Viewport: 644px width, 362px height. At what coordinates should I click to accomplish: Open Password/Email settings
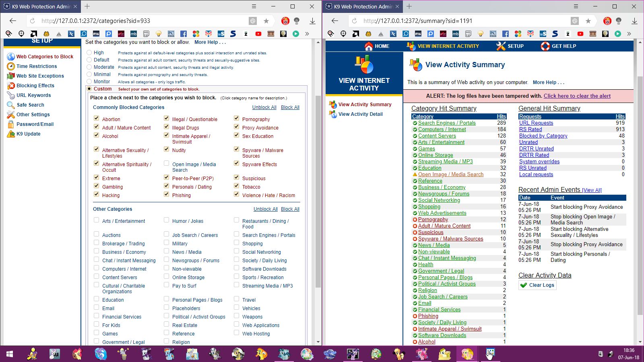click(35, 124)
